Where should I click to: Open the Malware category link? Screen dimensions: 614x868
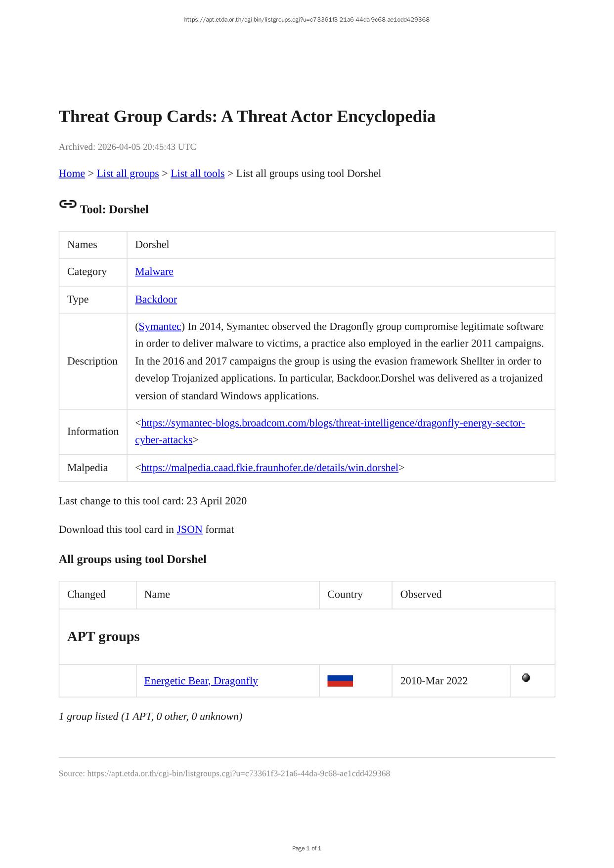coord(154,272)
